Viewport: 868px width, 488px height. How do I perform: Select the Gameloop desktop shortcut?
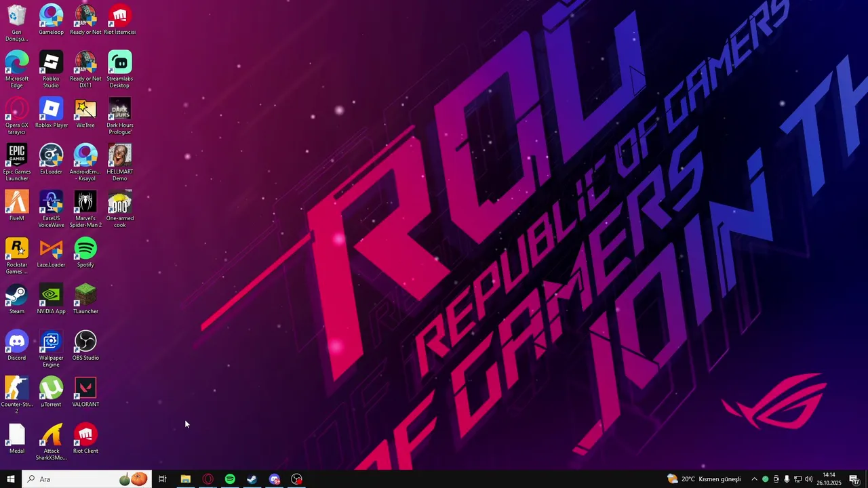(51, 20)
